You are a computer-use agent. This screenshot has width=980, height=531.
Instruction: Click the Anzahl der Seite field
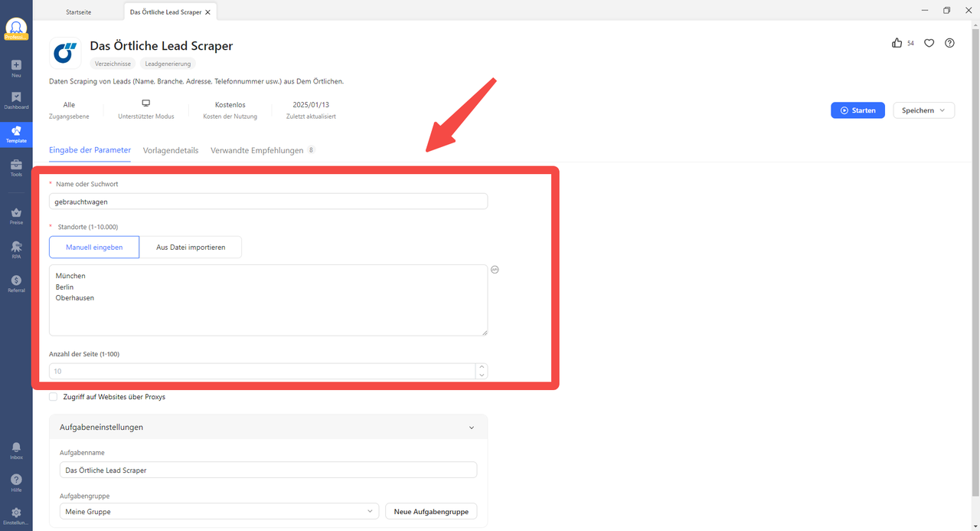(x=262, y=371)
